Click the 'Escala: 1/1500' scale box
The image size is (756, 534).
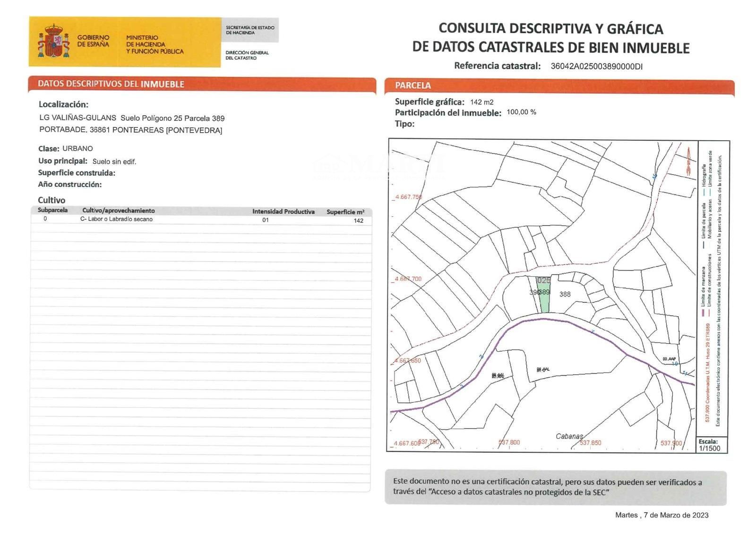click(x=712, y=445)
